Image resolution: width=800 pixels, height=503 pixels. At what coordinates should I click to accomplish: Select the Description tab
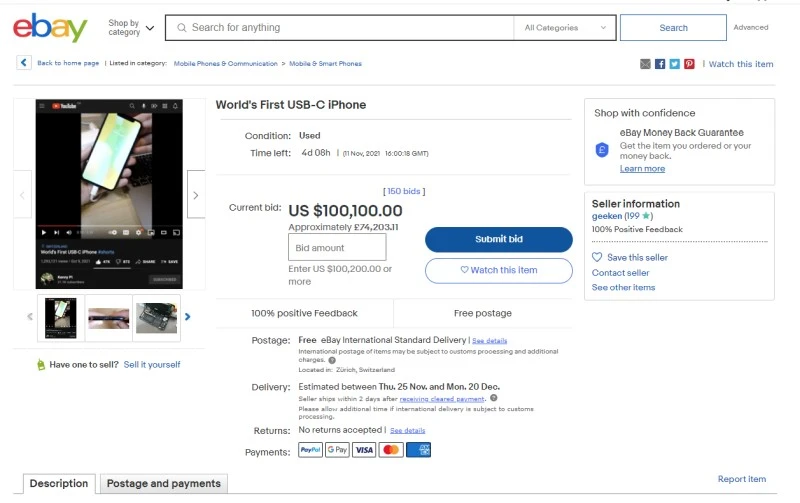(x=59, y=484)
